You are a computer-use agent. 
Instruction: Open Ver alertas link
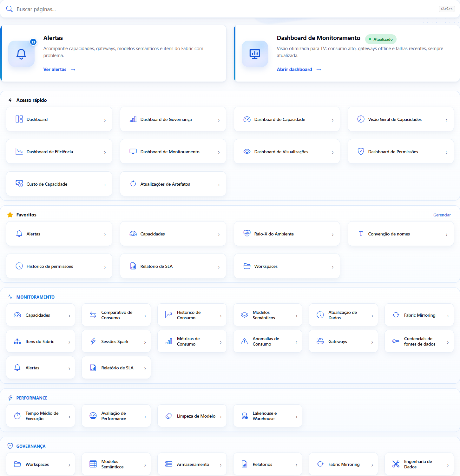point(59,69)
